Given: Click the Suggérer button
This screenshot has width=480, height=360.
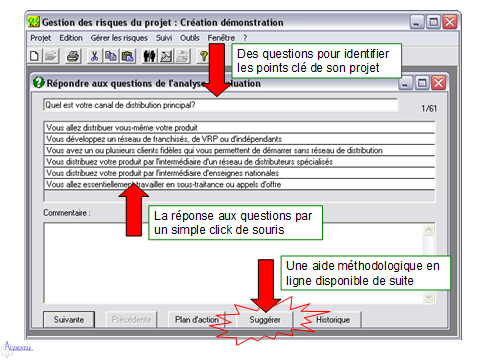Looking at the screenshot, I should coord(265,320).
